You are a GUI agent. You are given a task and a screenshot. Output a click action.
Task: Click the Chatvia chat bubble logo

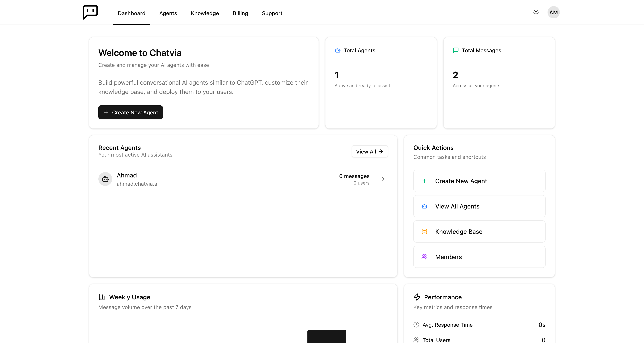(90, 12)
